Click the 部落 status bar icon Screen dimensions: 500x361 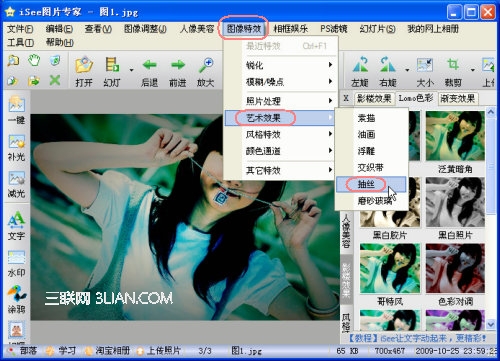pyautogui.click(x=12, y=351)
